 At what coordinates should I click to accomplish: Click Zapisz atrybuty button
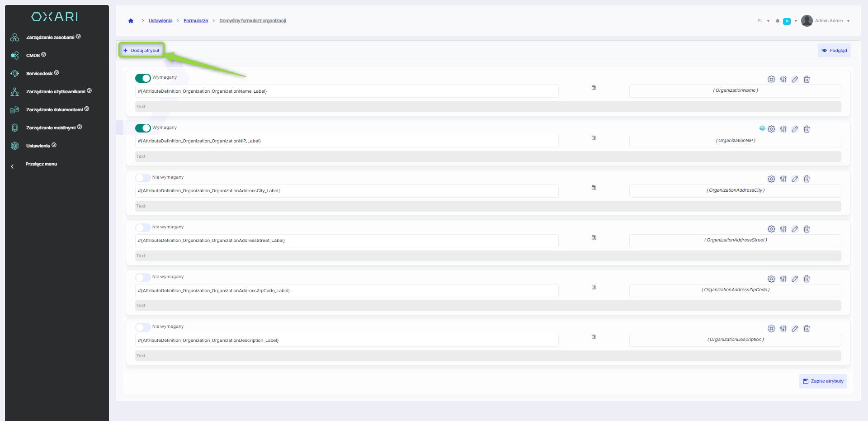pyautogui.click(x=823, y=381)
